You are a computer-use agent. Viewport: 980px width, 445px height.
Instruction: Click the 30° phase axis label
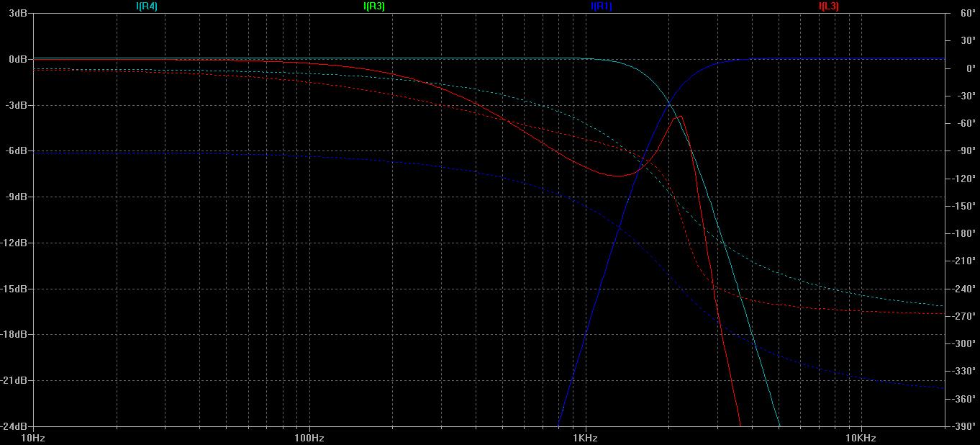coord(968,41)
